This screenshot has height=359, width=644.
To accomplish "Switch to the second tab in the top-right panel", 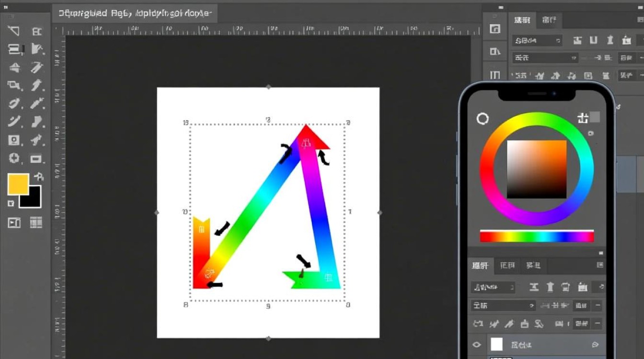I will [x=549, y=20].
